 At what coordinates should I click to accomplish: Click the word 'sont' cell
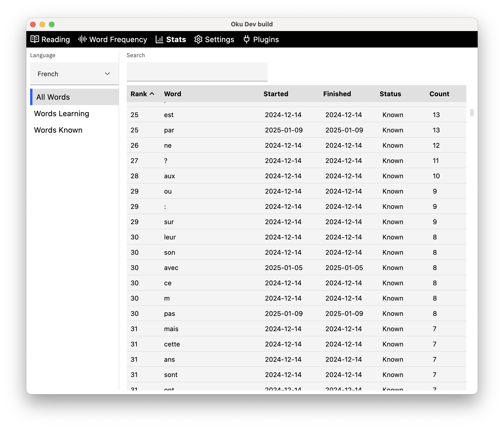pos(171,375)
